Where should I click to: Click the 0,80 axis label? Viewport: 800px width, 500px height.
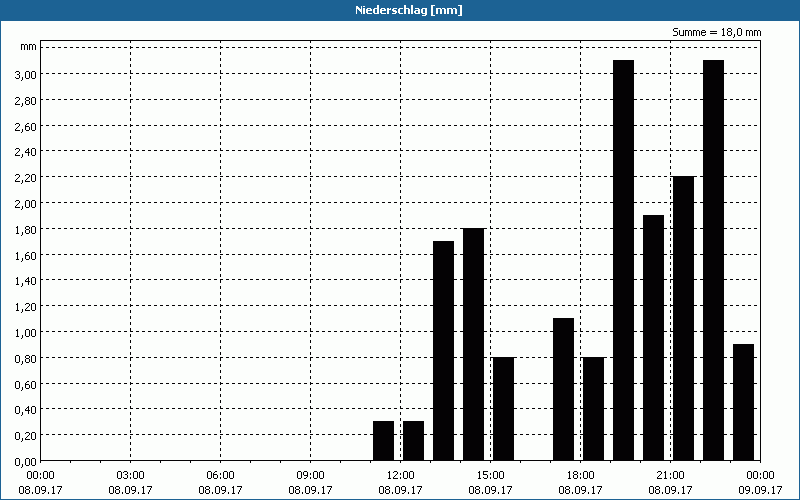point(26,359)
